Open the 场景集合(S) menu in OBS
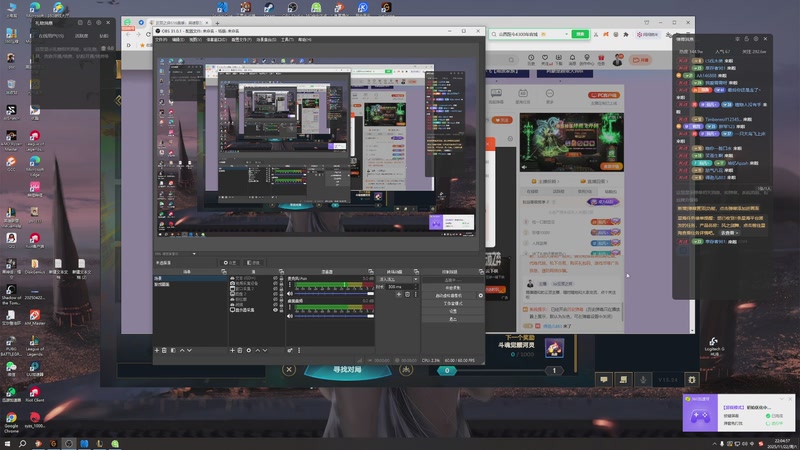Viewport: 800px width, 450px height. (x=266, y=39)
